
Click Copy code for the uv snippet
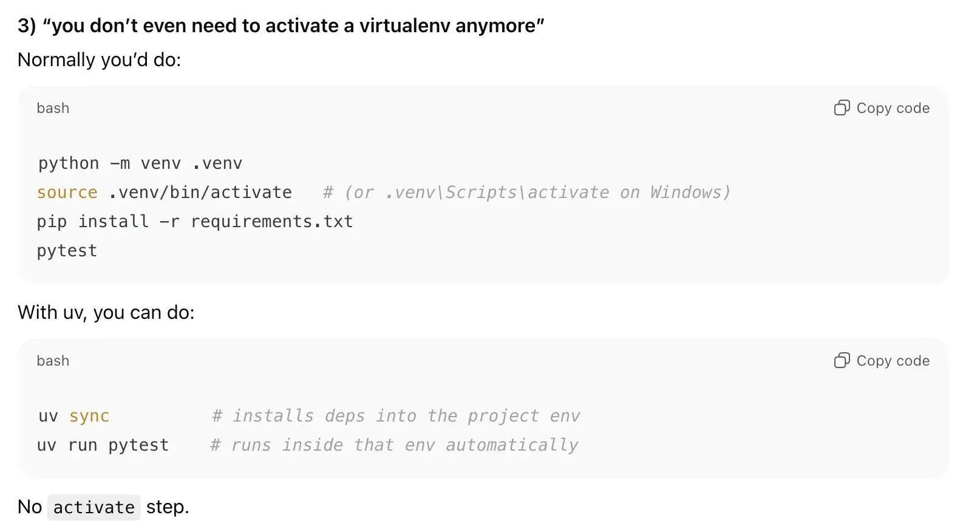893,360
